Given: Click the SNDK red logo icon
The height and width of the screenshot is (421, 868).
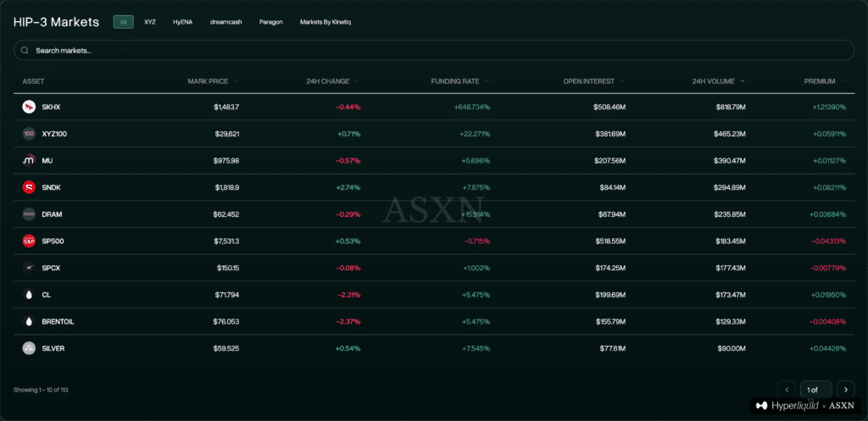Looking at the screenshot, I should pos(29,187).
